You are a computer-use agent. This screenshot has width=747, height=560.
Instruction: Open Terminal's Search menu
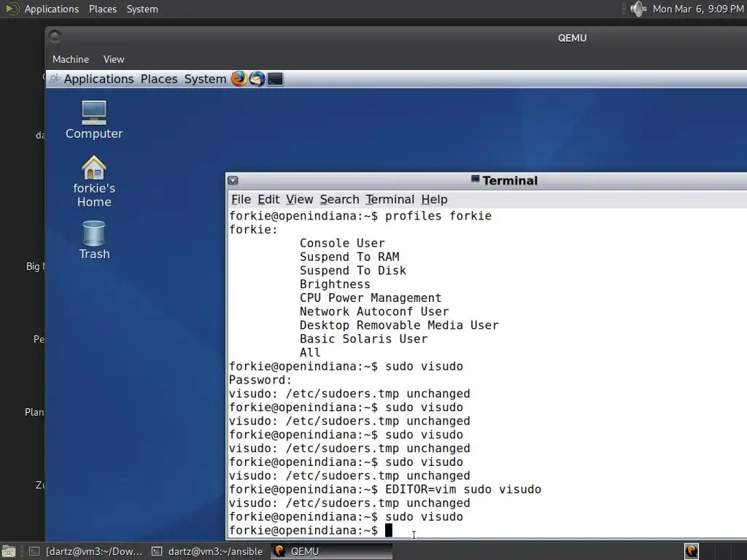click(339, 199)
